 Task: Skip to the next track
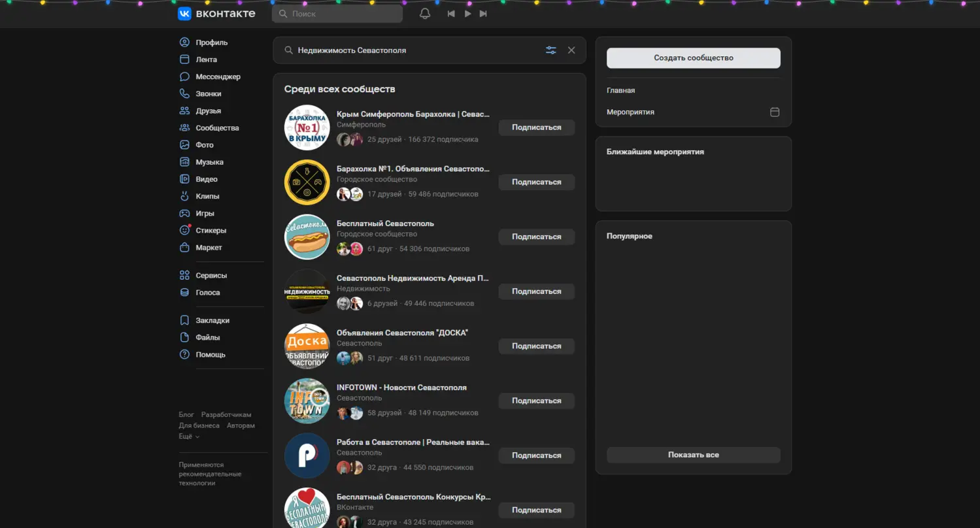[483, 14]
